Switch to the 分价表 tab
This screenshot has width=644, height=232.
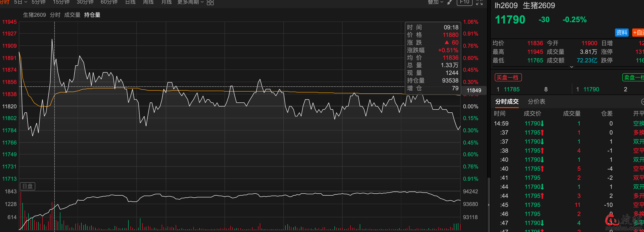pos(536,102)
